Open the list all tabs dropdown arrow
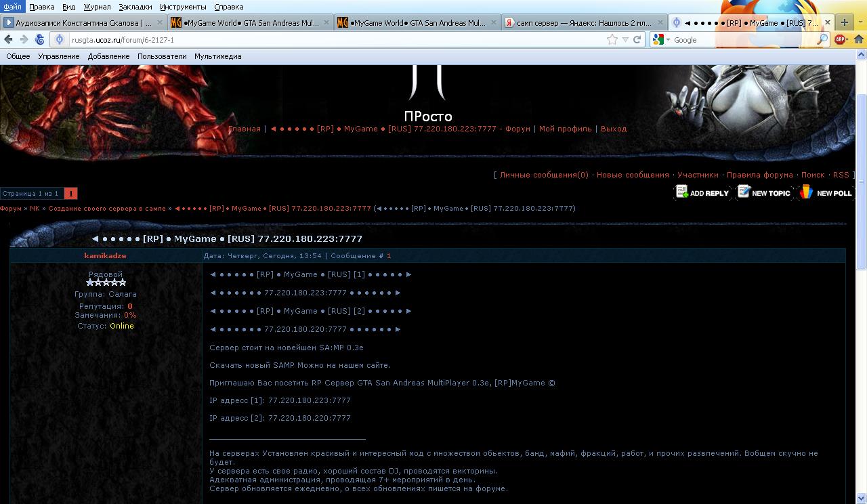 pyautogui.click(x=859, y=22)
